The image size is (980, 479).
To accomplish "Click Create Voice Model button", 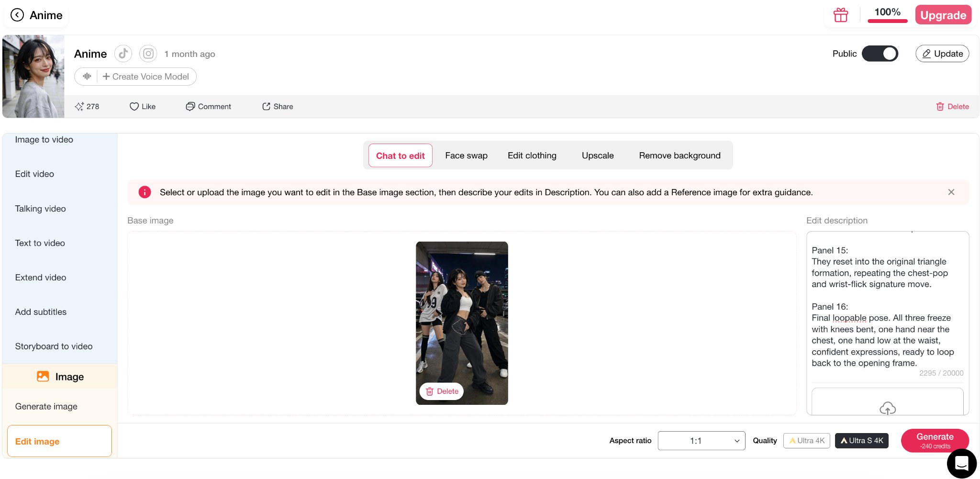I will (145, 77).
